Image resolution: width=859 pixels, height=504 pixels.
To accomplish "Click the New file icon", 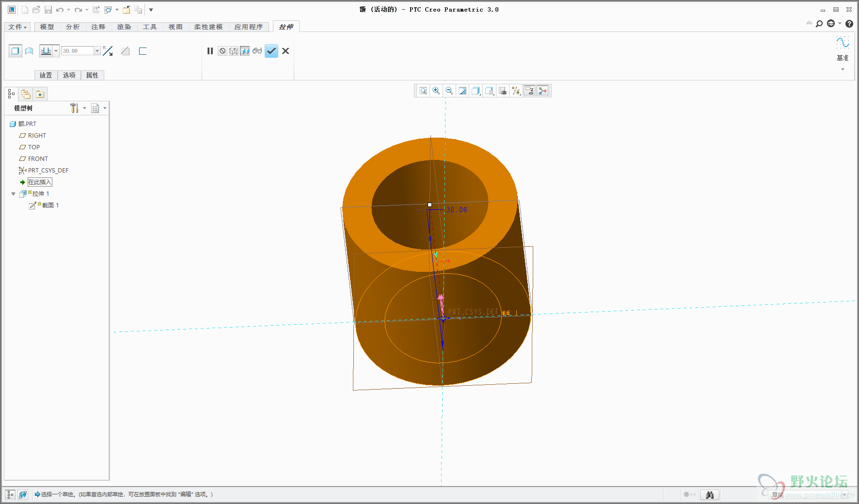I will (x=25, y=10).
